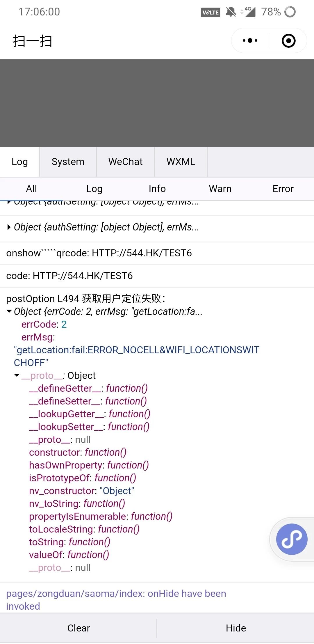This screenshot has width=314, height=644.
Task: Open the System panel tab
Action: [x=68, y=162]
